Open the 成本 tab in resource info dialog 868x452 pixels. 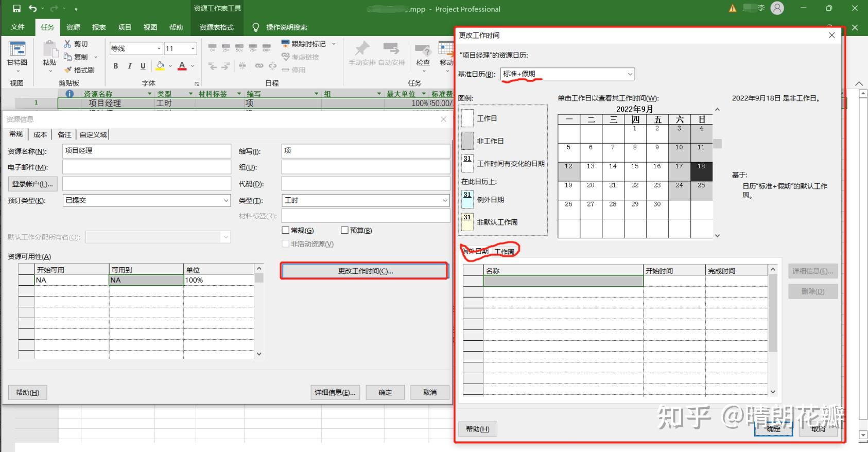pos(40,134)
